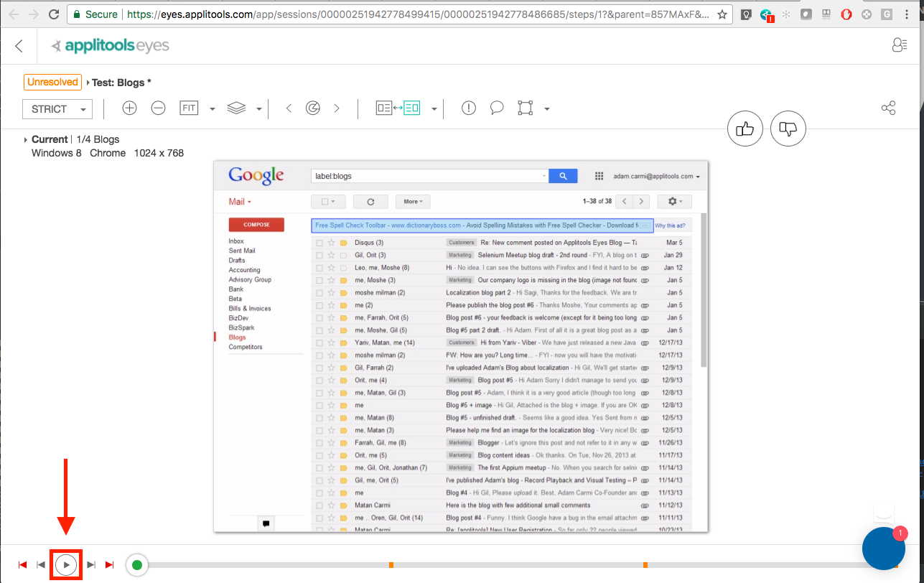924x583 pixels.
Task: Click the back chevron beside the Applitools logo
Action: [19, 46]
